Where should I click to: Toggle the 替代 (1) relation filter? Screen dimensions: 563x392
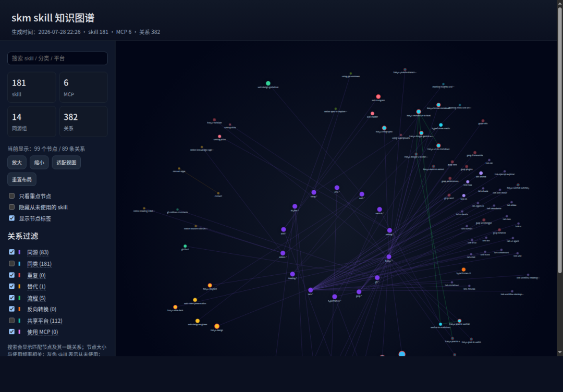click(x=12, y=286)
